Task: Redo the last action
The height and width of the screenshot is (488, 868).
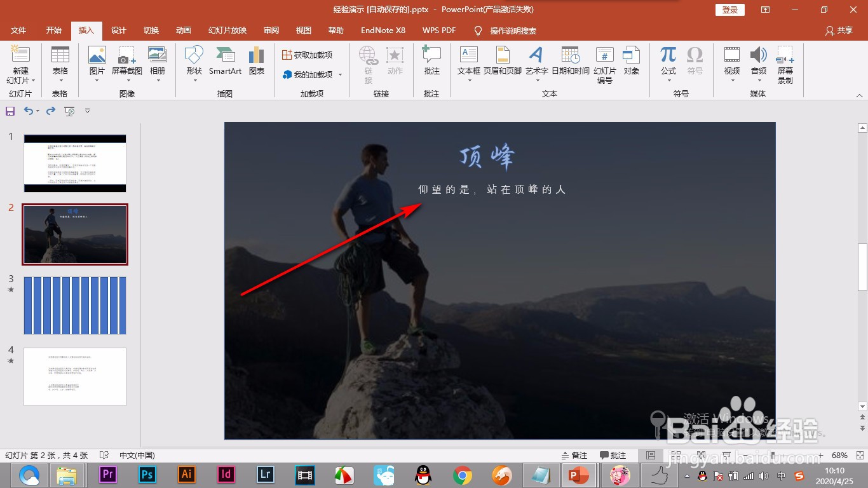Action: click(x=51, y=111)
